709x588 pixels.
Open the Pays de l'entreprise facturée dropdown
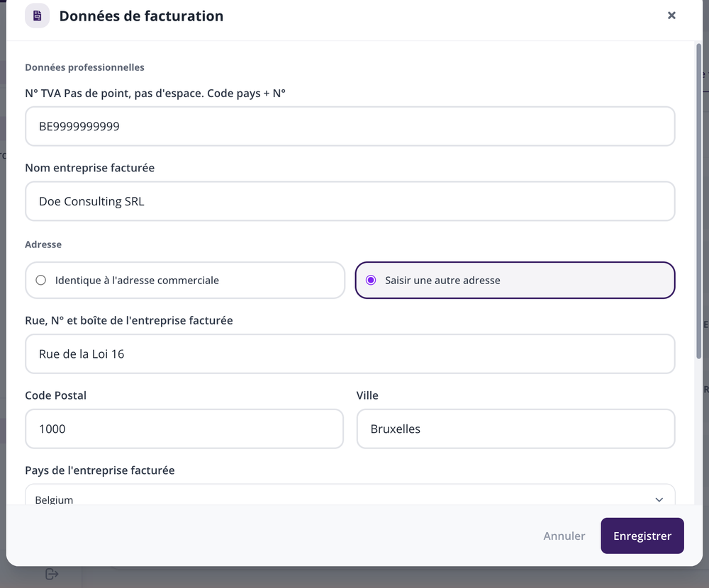coord(350,495)
